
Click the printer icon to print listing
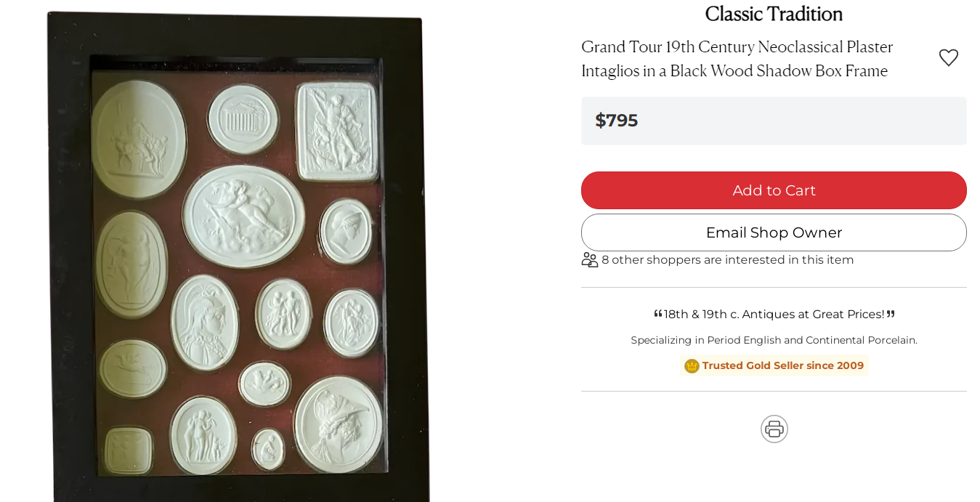coord(774,429)
